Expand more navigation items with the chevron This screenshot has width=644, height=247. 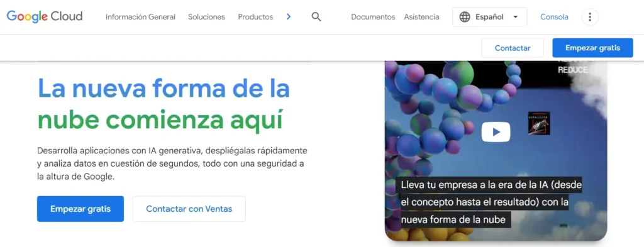(x=288, y=17)
